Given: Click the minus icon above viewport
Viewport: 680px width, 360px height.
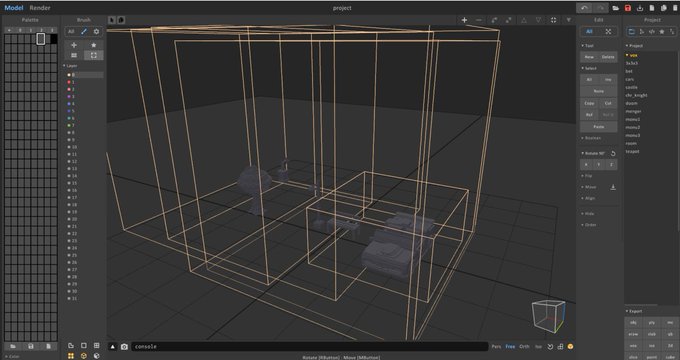Looking at the screenshot, I should (x=479, y=20).
